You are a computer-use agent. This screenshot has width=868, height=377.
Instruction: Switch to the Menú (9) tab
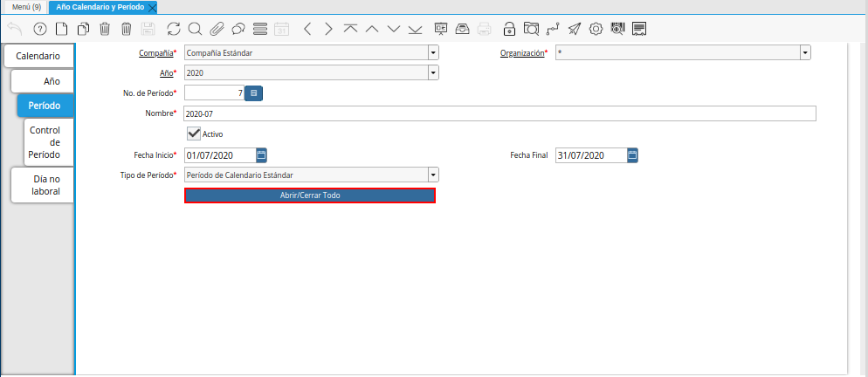pos(26,7)
